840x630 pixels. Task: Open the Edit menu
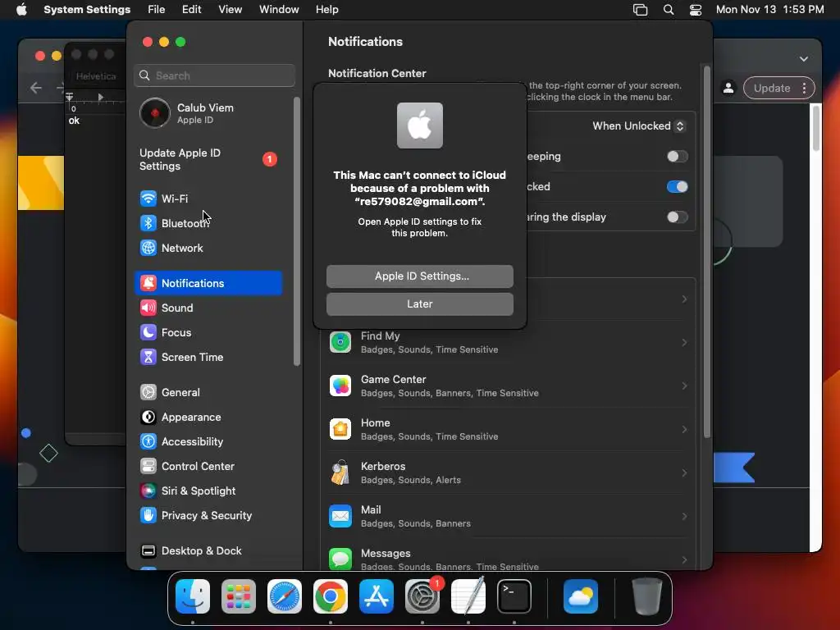coord(191,10)
